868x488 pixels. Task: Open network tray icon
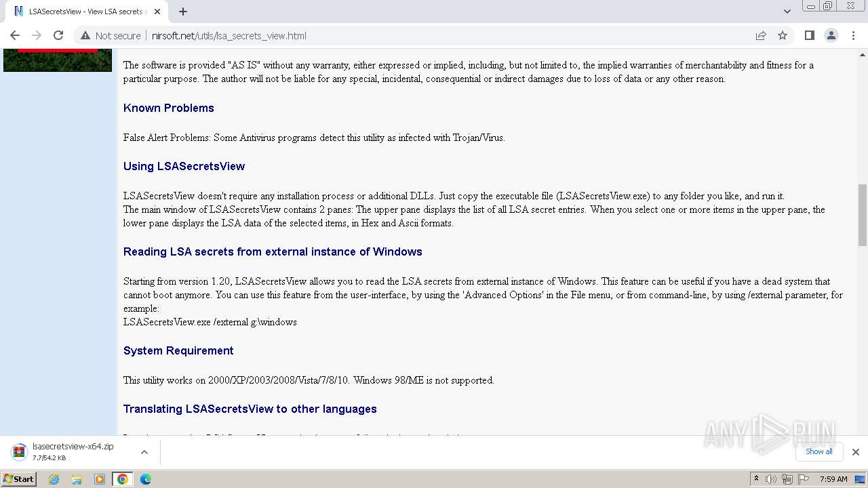787,479
